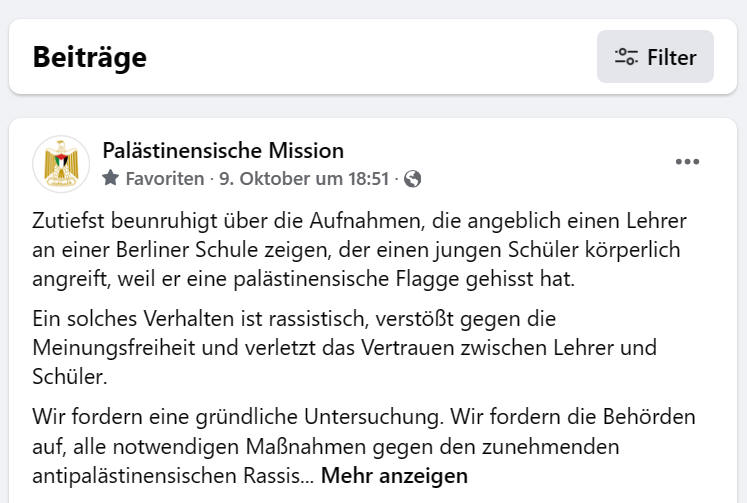The image size is (747, 503).
Task: Click the globe public-visibility icon
Action: (412, 179)
